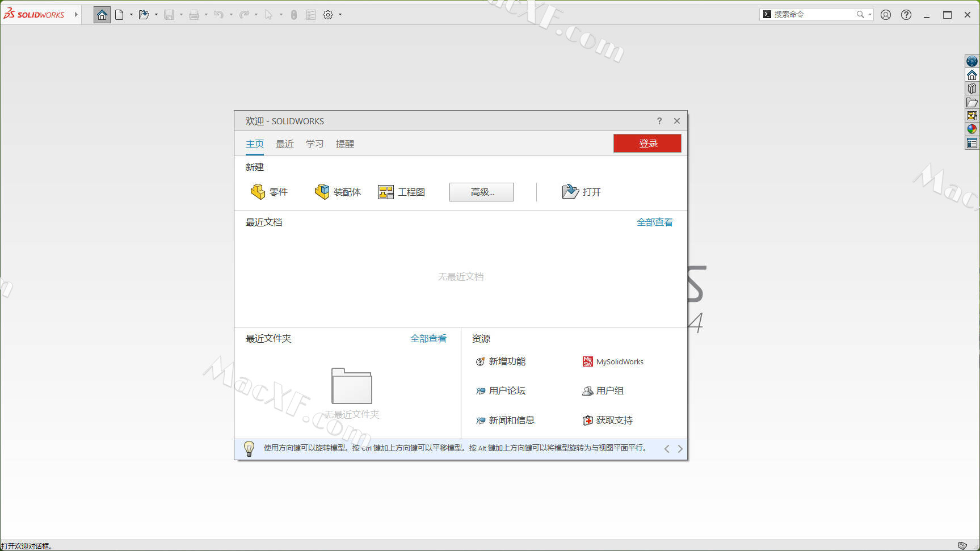This screenshot has height=551, width=980.
Task: Expand the SOLIDWORKS menu arrow beside the logo
Action: pos(76,15)
